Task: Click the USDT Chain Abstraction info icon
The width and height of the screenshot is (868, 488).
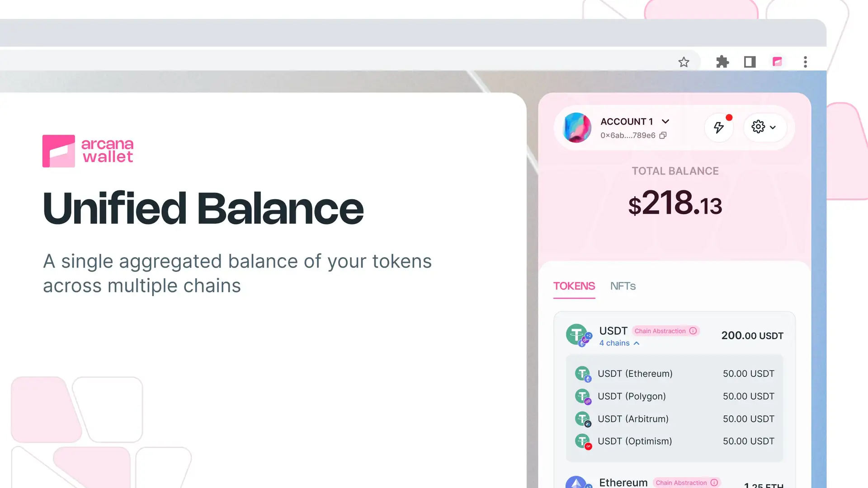Action: click(693, 331)
